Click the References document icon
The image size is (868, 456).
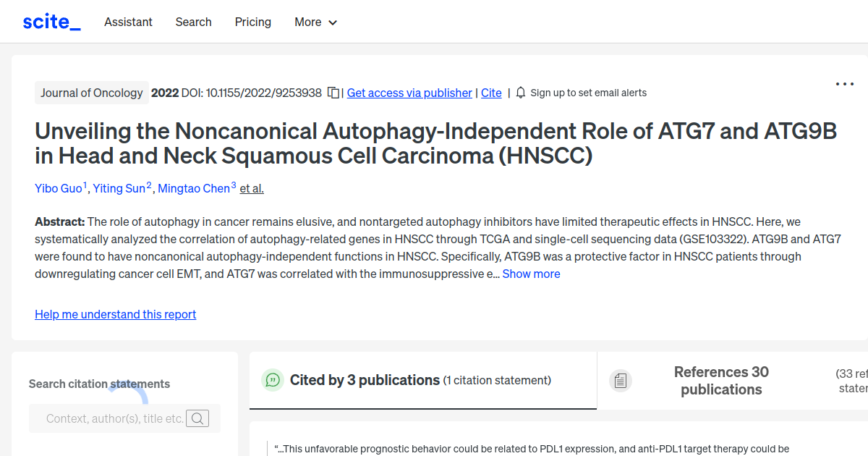(x=621, y=379)
